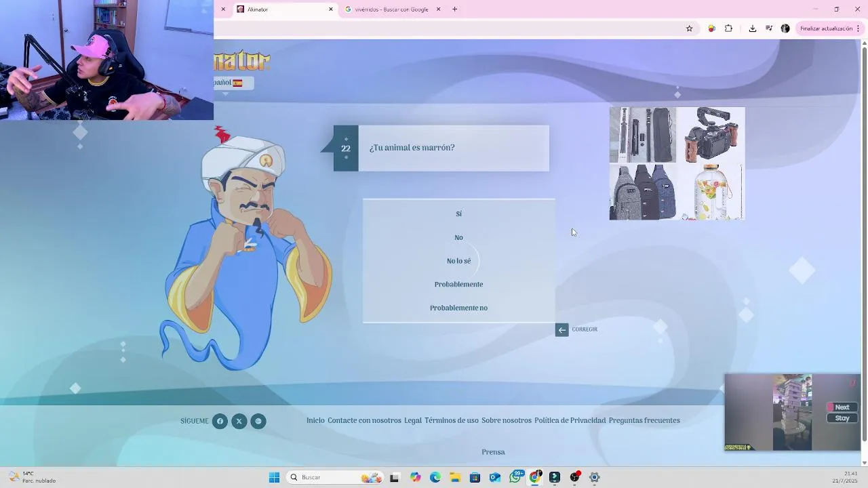Open Términos de uso link
Viewport: 868px width, 488px height.
click(x=452, y=420)
